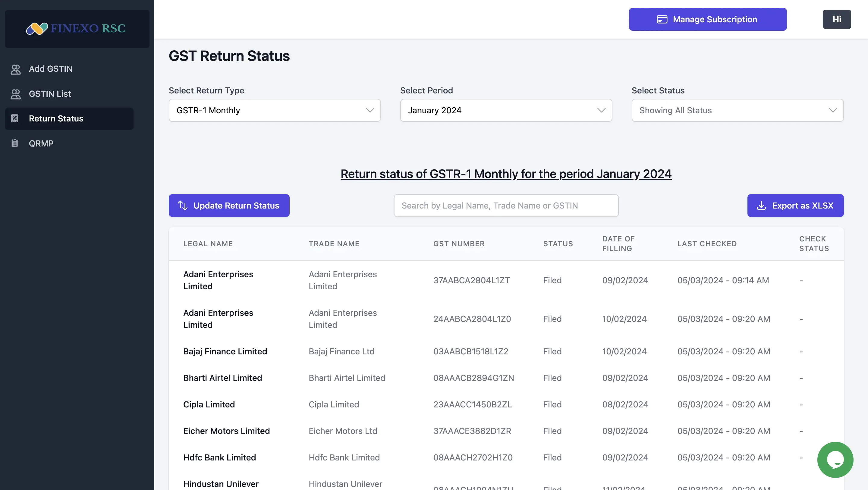Image resolution: width=868 pixels, height=490 pixels.
Task: Click the GSTIN List users icon
Action: pos(15,94)
